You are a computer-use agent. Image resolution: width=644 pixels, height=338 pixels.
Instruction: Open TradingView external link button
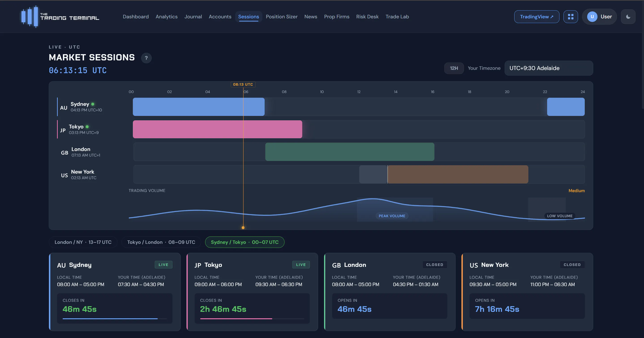pos(536,17)
